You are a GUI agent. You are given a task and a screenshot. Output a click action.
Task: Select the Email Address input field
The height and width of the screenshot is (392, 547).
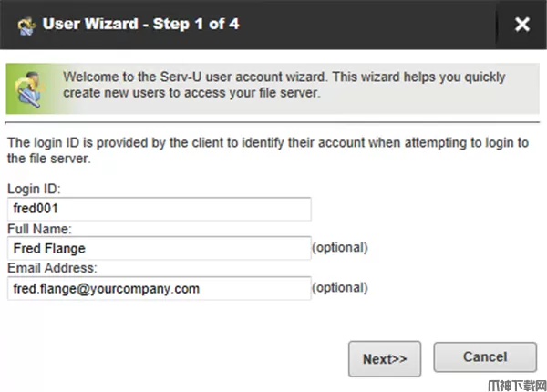click(160, 289)
